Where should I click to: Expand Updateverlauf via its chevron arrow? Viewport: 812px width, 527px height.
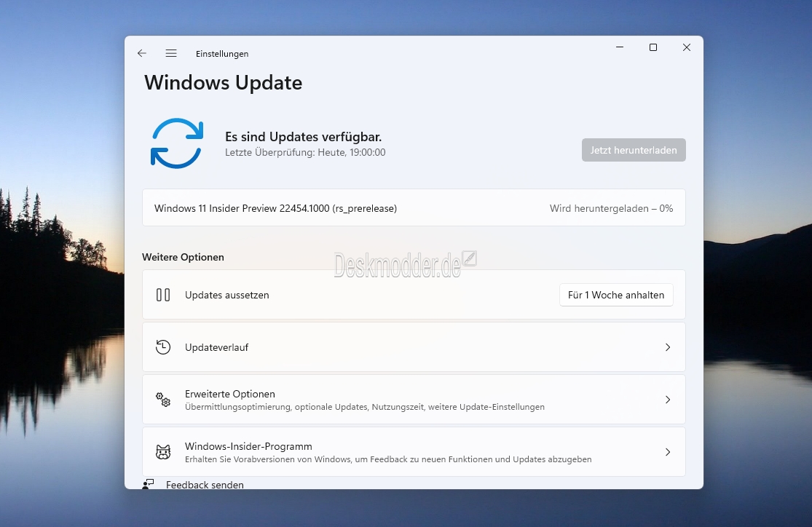tap(668, 347)
